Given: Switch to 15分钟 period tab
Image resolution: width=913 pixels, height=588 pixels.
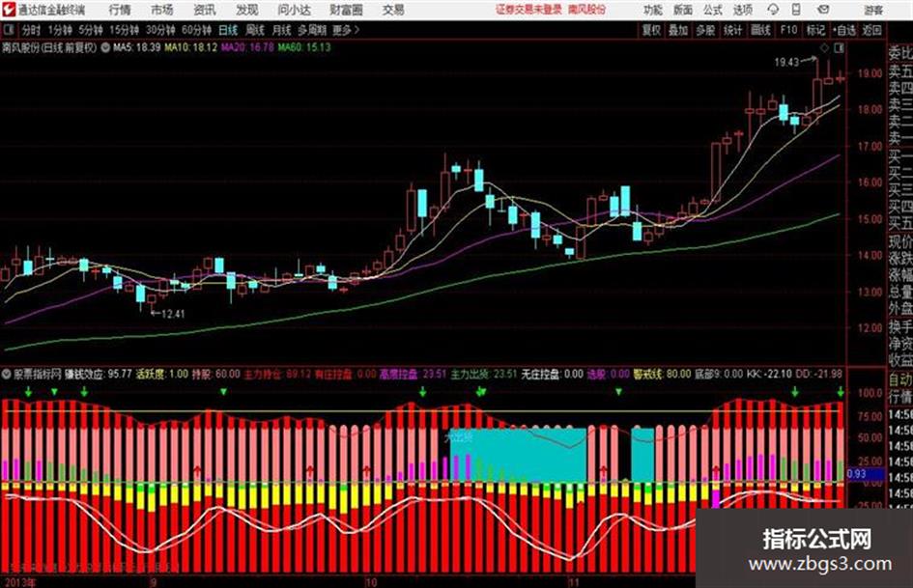Looking at the screenshot, I should [x=125, y=30].
